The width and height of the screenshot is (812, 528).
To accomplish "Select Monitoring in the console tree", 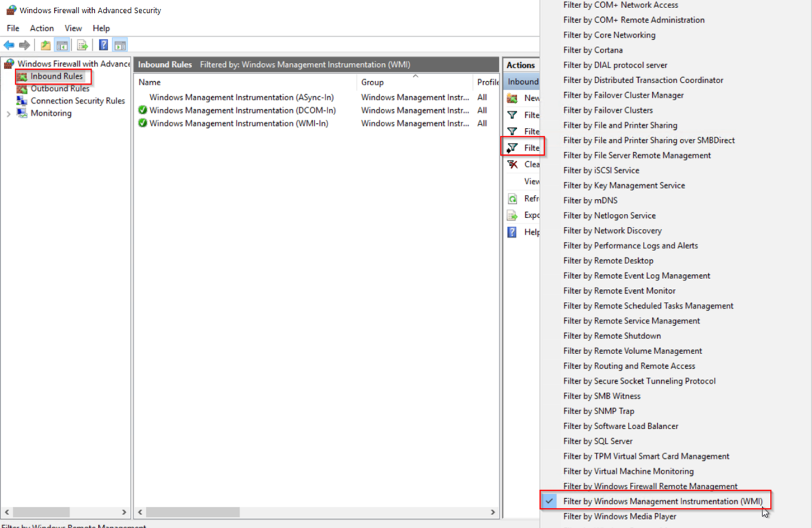I will [x=51, y=113].
